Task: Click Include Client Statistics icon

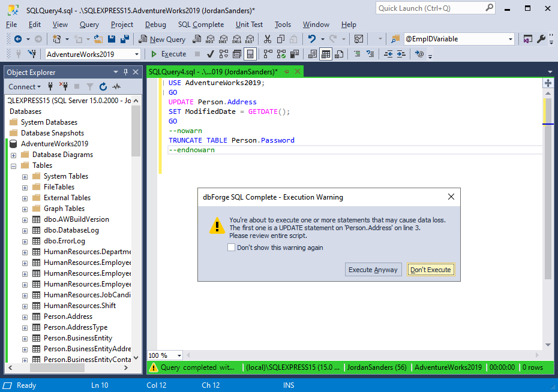Action: pyautogui.click(x=295, y=54)
